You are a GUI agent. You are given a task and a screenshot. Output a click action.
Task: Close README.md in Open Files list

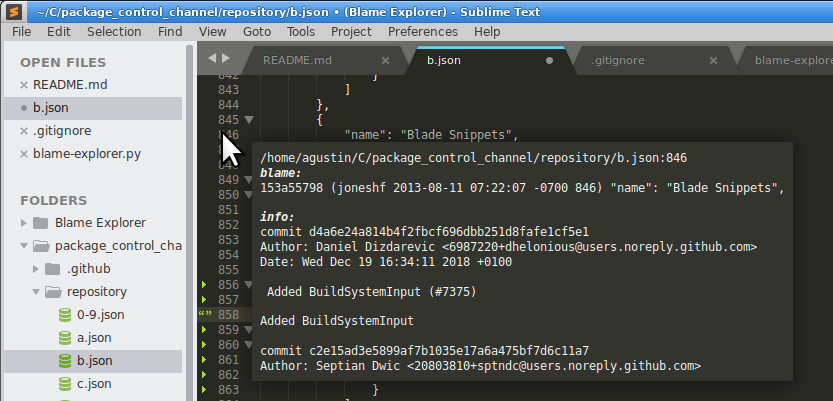(x=23, y=85)
